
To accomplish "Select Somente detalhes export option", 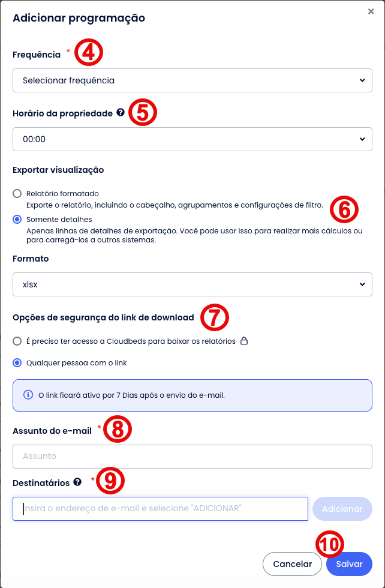I will (17, 220).
